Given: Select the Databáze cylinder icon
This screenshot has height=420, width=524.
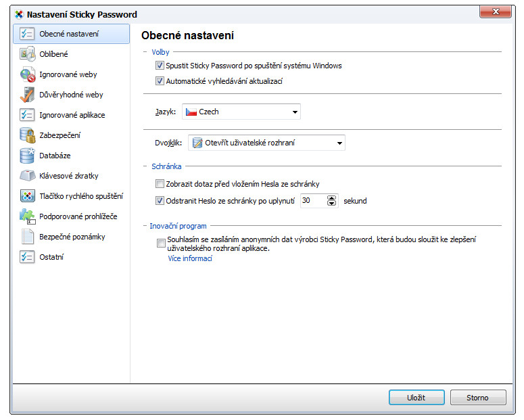Looking at the screenshot, I should (x=28, y=156).
